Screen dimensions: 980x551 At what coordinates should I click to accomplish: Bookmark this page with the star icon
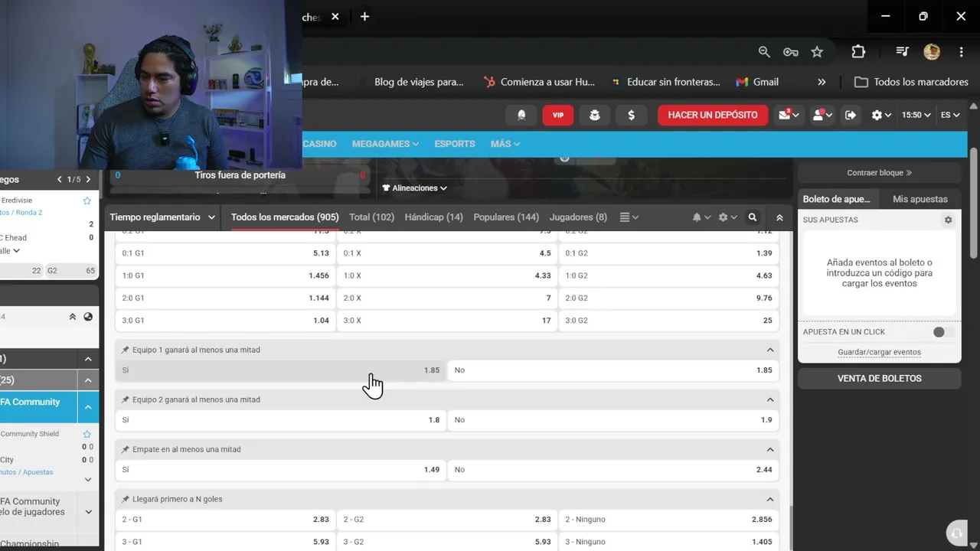817,52
